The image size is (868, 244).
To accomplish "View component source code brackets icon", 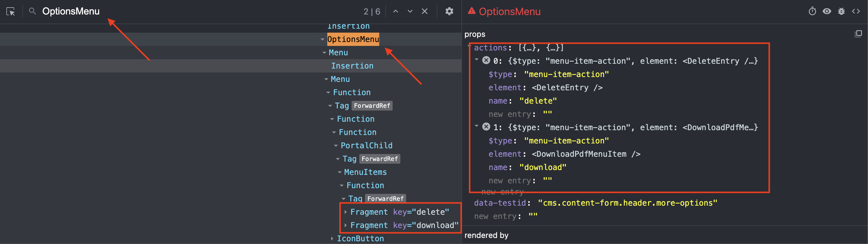I will click(x=856, y=11).
